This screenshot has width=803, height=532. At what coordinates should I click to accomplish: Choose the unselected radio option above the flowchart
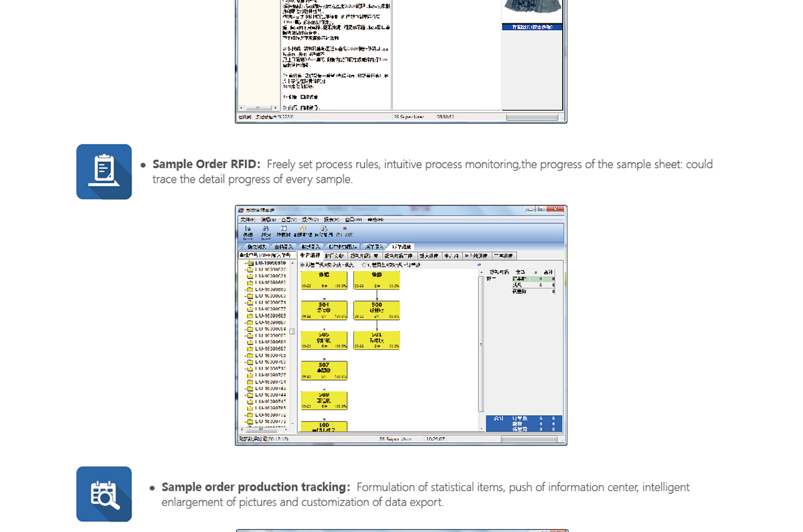(364, 265)
